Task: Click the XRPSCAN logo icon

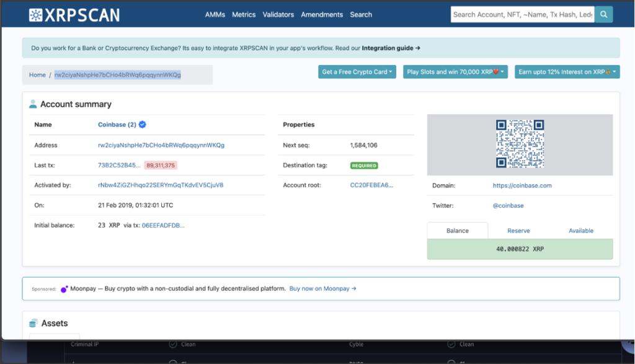Action: click(37, 15)
